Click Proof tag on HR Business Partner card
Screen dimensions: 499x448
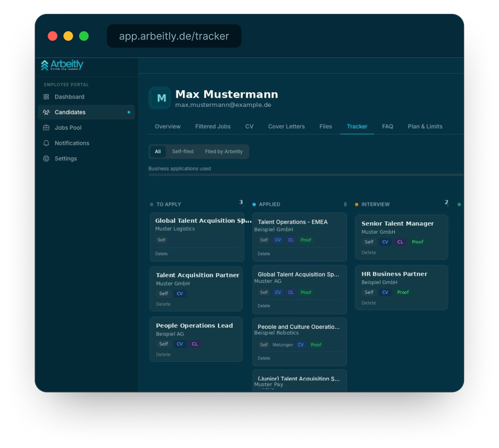tap(403, 292)
